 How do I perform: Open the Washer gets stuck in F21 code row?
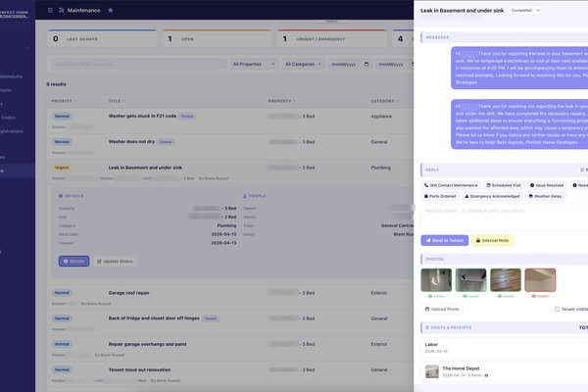[230, 121]
